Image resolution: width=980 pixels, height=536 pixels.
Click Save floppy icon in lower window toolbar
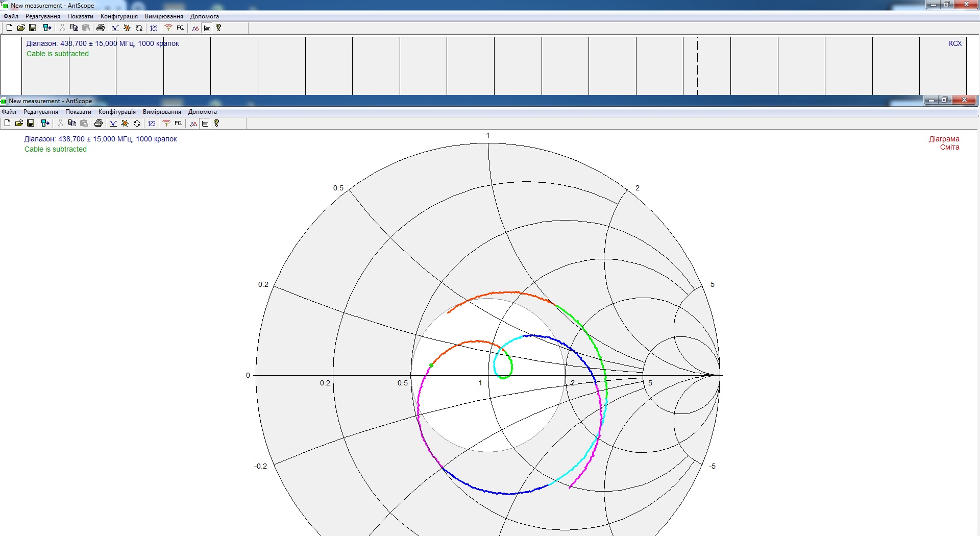(x=31, y=123)
